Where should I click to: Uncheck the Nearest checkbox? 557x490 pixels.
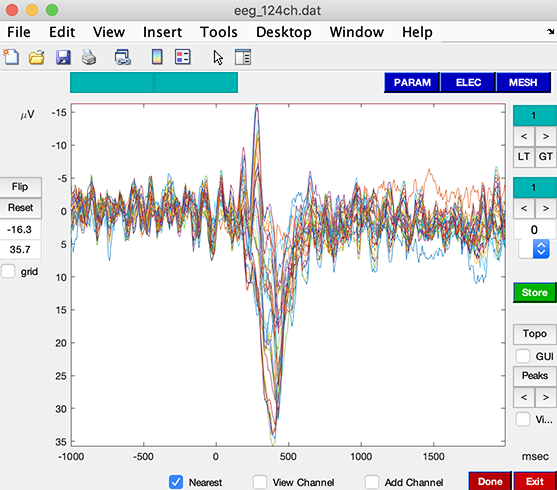coord(176,482)
